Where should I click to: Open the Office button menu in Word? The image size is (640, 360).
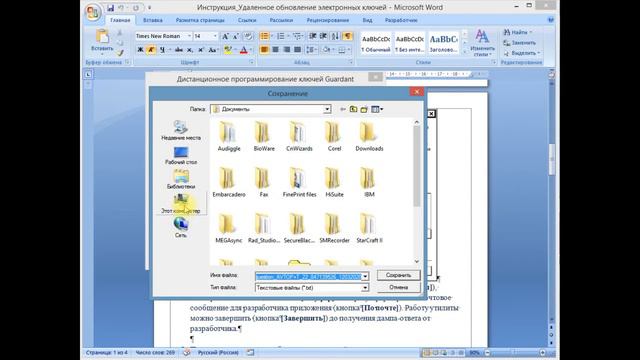pos(93,11)
